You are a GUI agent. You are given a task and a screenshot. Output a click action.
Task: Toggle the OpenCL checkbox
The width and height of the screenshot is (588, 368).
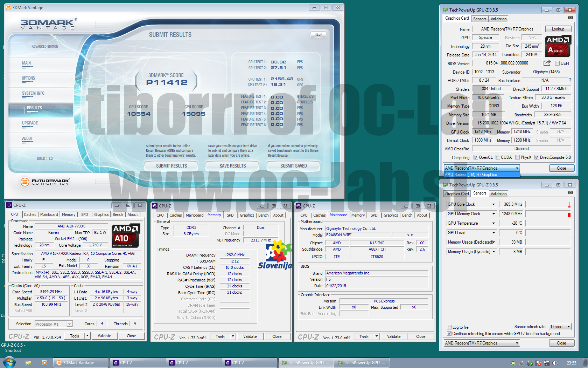[x=476, y=157]
